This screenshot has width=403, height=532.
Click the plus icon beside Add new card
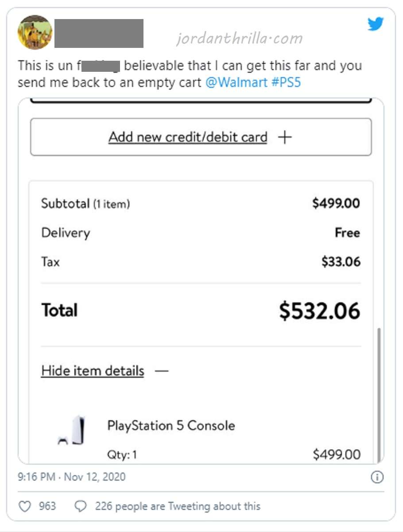285,137
